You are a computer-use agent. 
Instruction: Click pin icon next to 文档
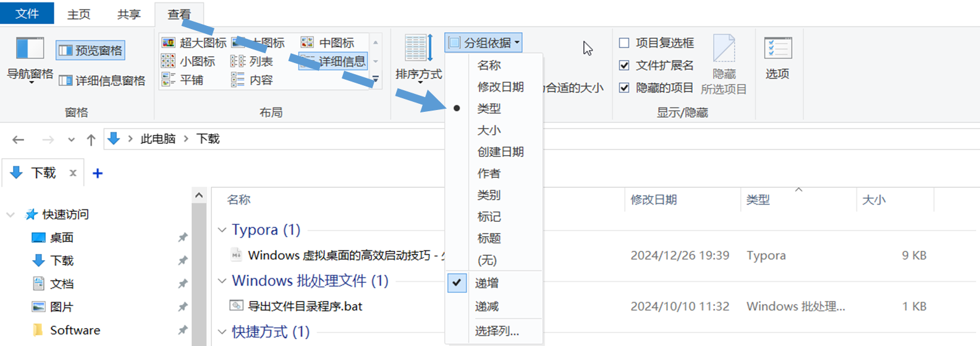(182, 284)
